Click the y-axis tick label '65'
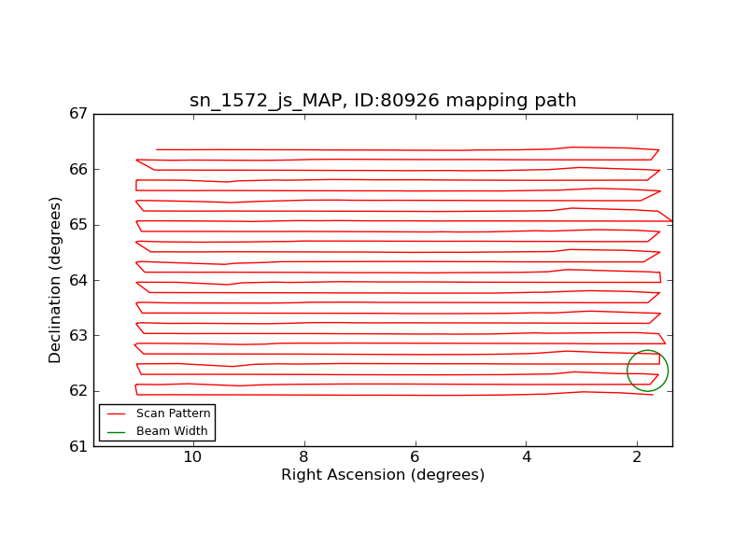Screen dimensions: 747x560 tap(78, 225)
